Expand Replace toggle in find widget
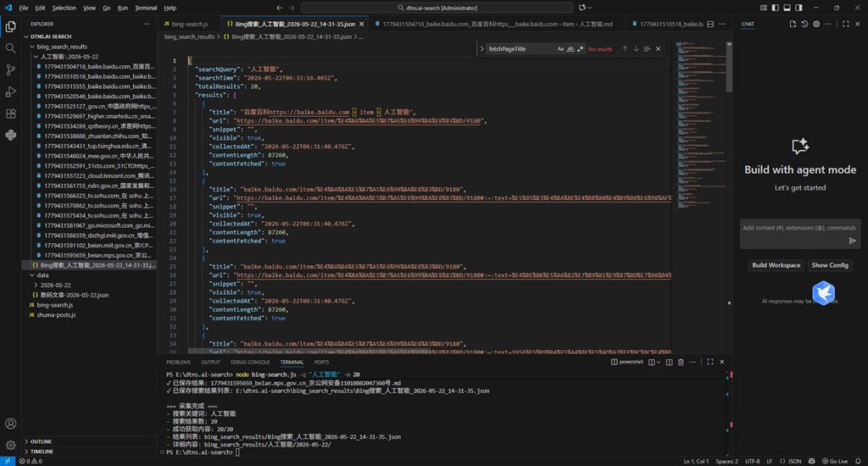868x466 pixels. coord(481,48)
